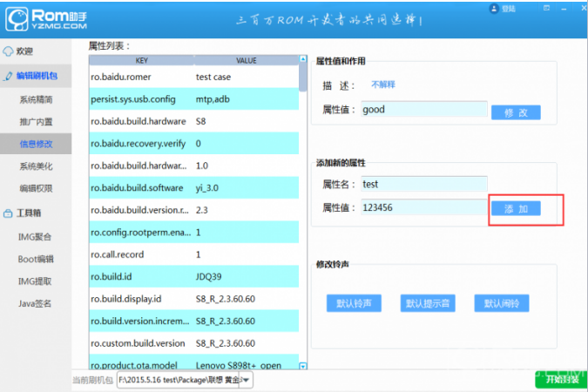Open the 工具箱 section
588x392 pixels.
click(x=29, y=213)
